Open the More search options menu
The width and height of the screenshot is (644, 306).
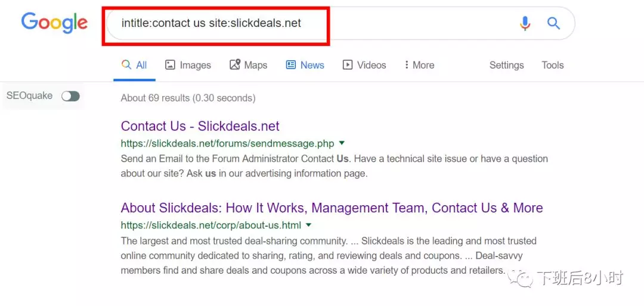[419, 65]
